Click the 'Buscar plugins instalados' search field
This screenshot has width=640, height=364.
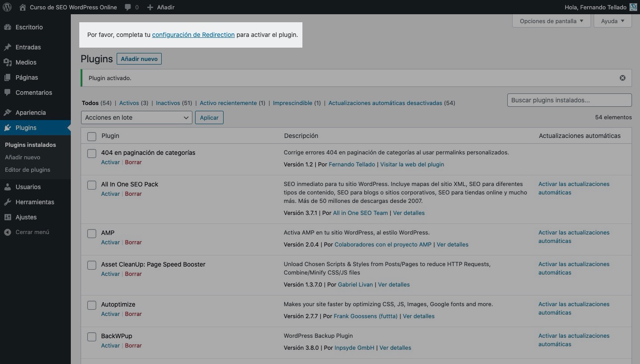tap(569, 100)
